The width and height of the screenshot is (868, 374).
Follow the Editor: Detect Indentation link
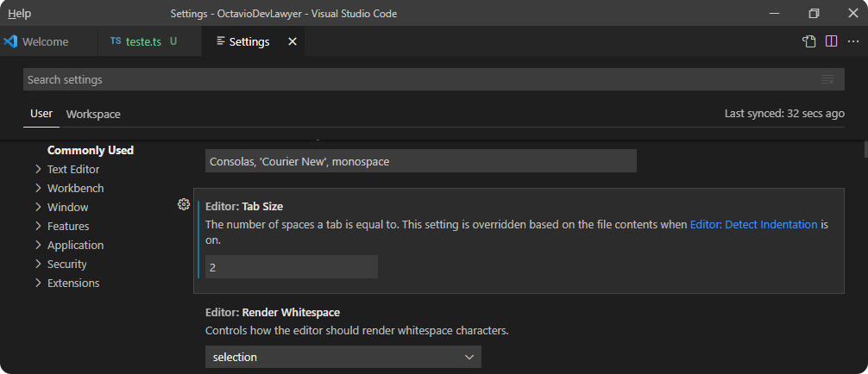point(753,225)
